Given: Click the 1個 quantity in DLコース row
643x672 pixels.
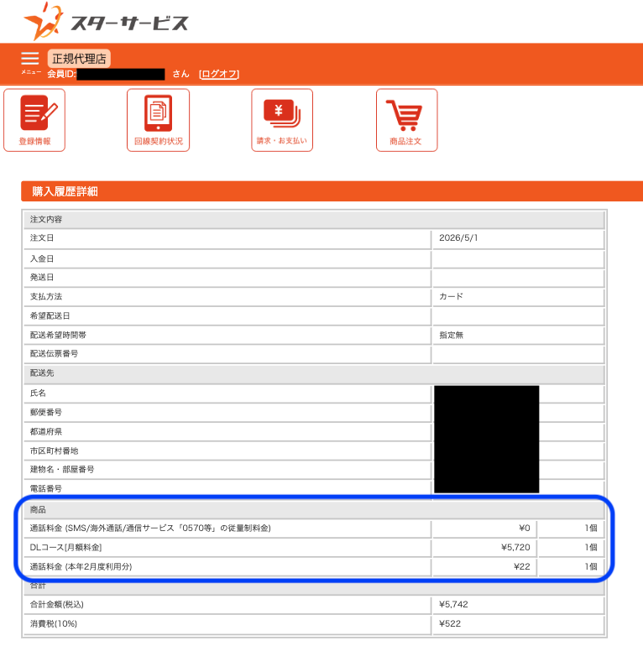Looking at the screenshot, I should click(591, 547).
